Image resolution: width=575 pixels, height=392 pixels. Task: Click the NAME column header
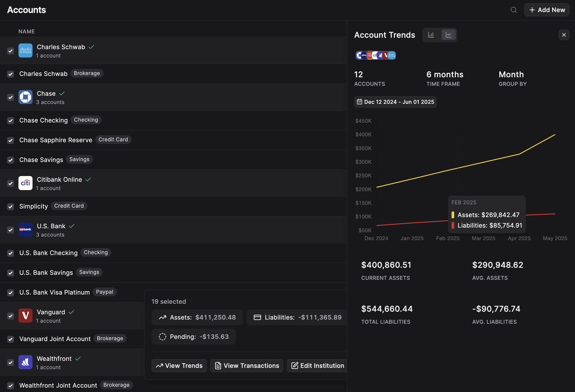(x=27, y=31)
